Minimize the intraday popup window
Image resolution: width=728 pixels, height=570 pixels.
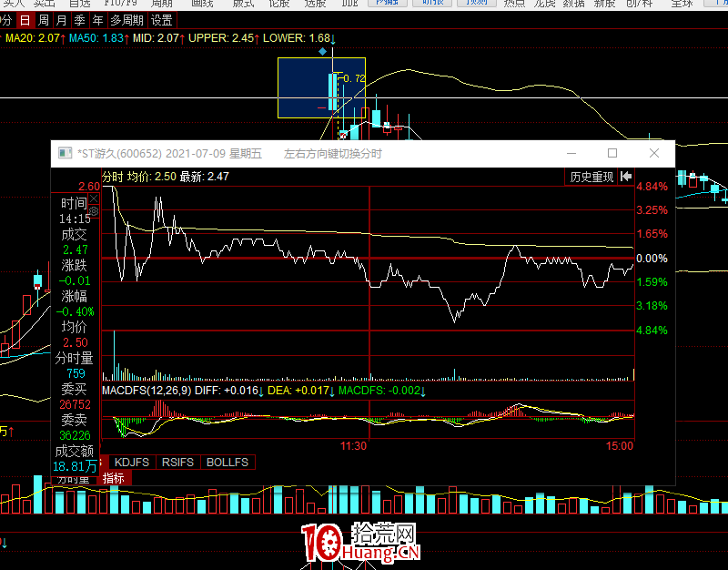(x=571, y=153)
